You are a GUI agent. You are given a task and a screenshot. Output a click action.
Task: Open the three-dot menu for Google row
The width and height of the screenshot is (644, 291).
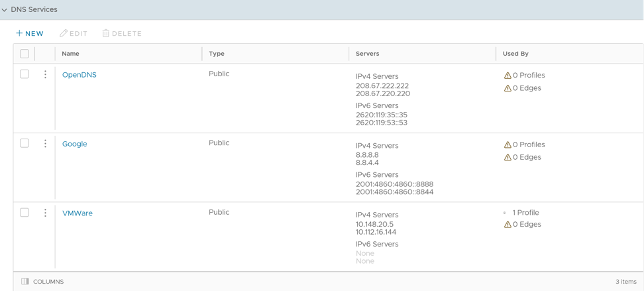click(45, 144)
